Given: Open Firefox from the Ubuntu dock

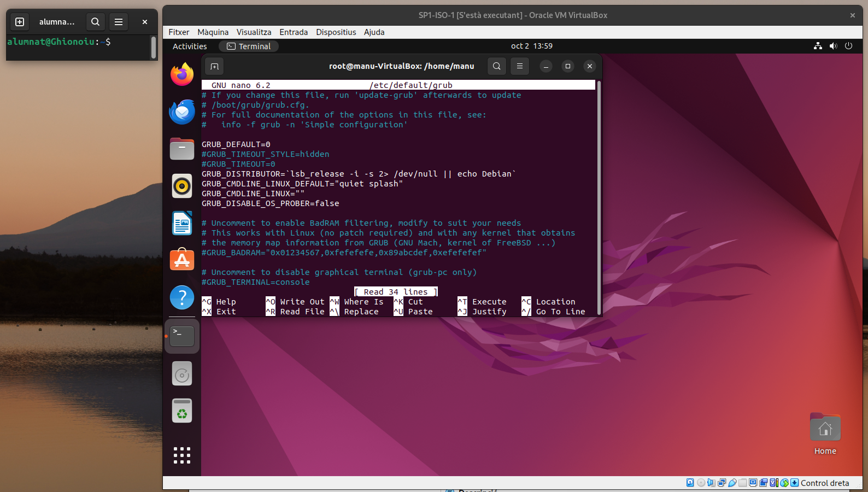Looking at the screenshot, I should click(x=182, y=74).
